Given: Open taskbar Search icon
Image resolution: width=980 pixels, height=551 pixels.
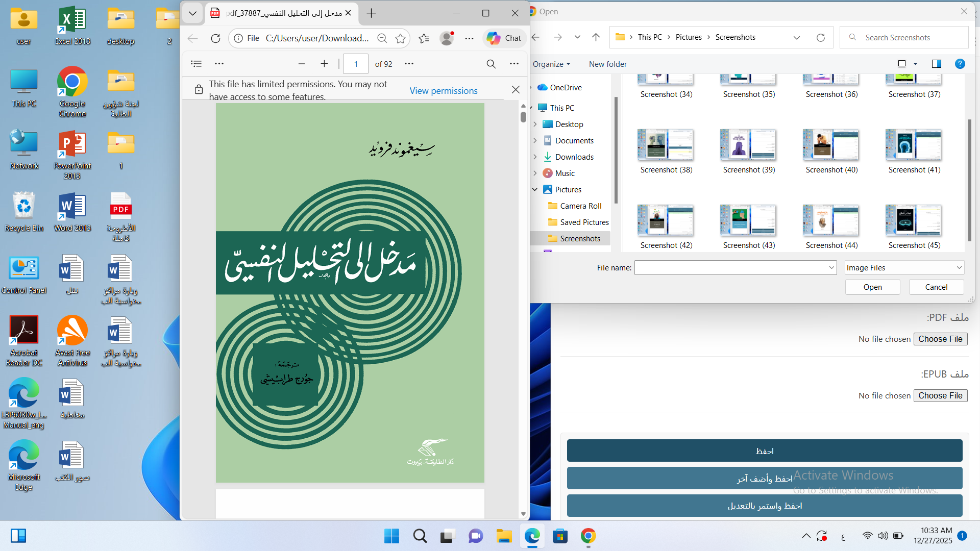Looking at the screenshot, I should 420,536.
